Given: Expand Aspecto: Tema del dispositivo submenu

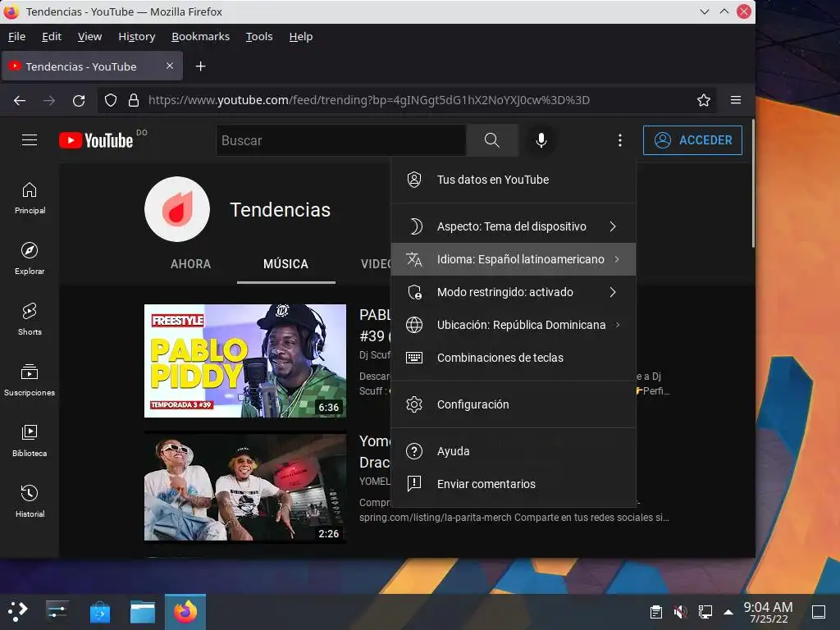Looking at the screenshot, I should pos(514,226).
